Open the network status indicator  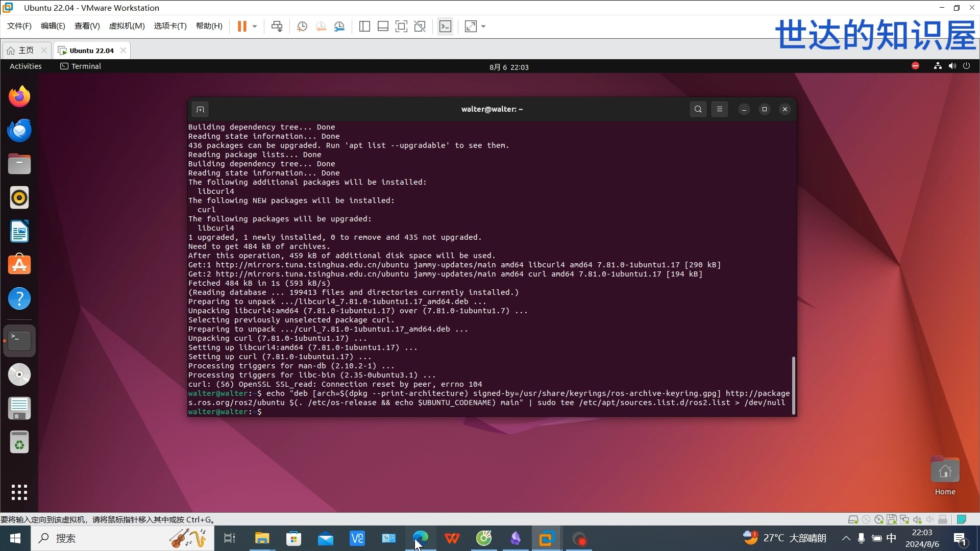(x=938, y=66)
